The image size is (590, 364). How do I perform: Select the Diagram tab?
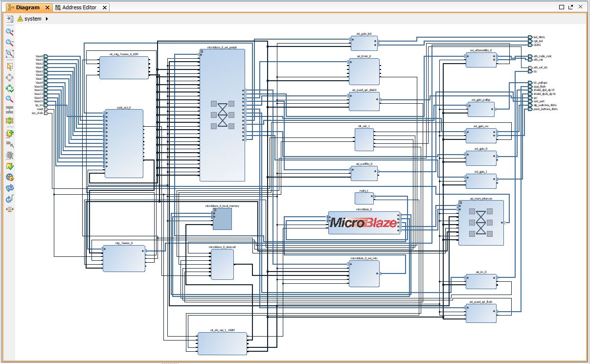point(27,7)
